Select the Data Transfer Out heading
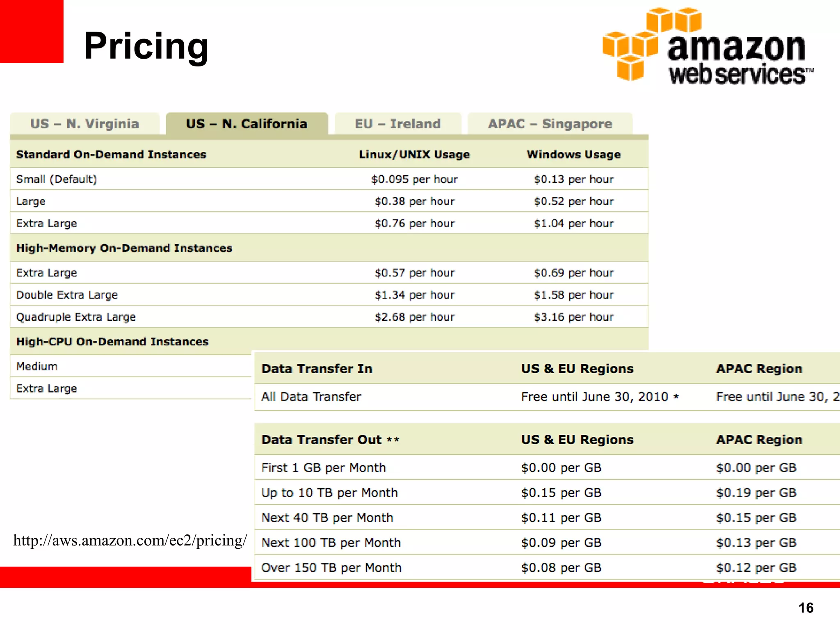This screenshot has width=840, height=630. click(331, 440)
